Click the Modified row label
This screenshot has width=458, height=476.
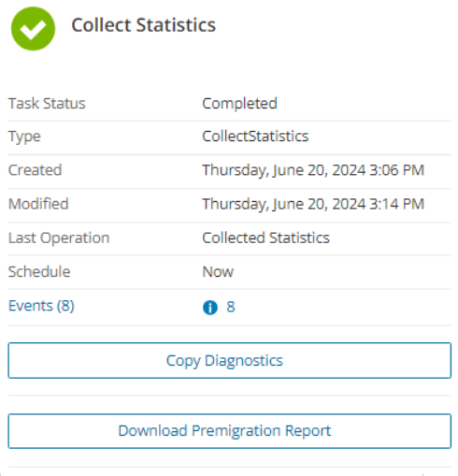click(x=38, y=204)
